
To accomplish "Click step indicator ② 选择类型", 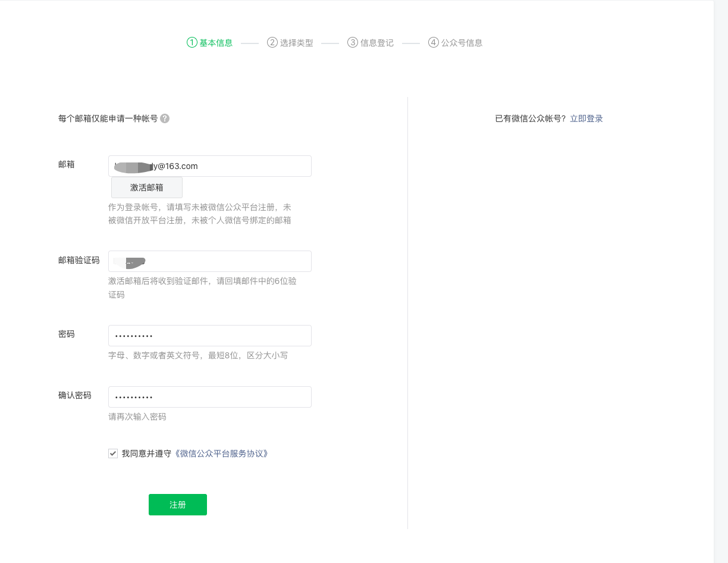I will pos(290,42).
